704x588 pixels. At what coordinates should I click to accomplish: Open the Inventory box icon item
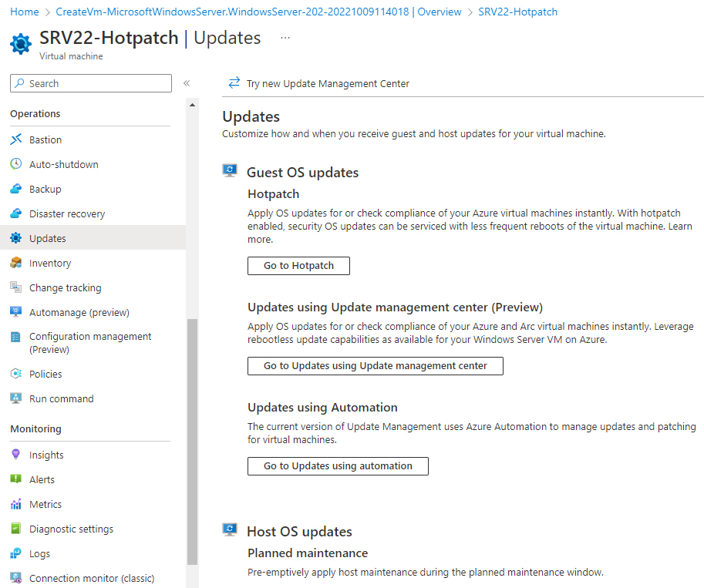(15, 263)
